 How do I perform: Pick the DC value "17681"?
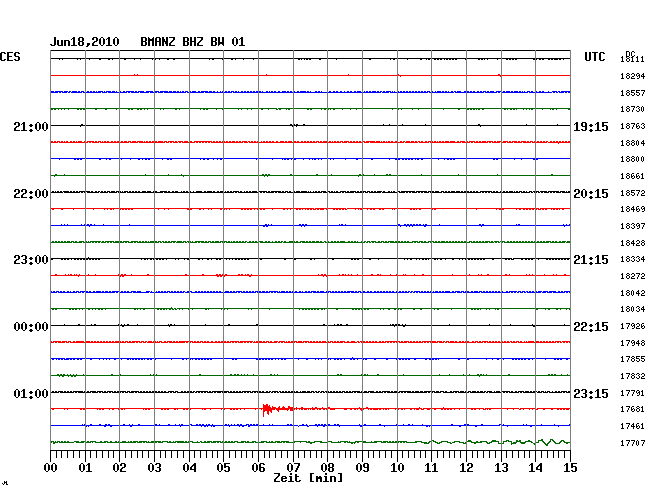click(633, 409)
